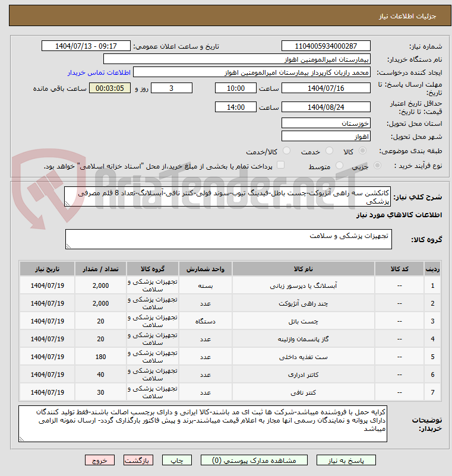Click the خروج exit button

100,460
